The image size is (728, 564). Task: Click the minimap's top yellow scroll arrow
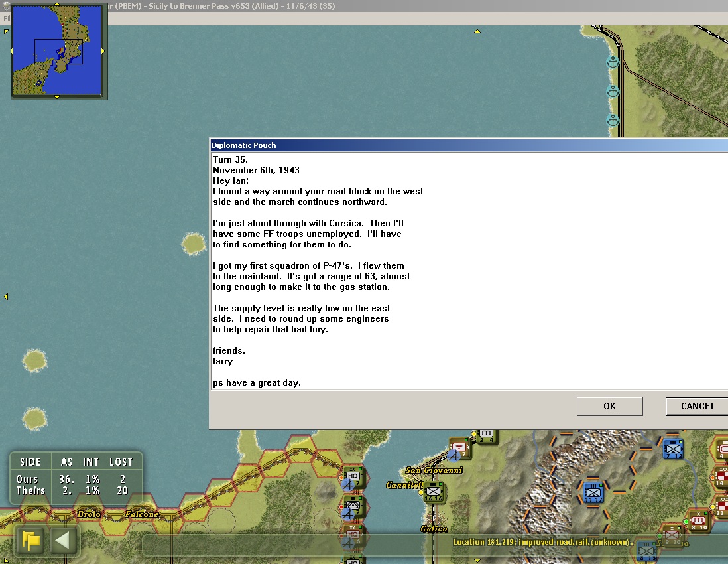57,4
